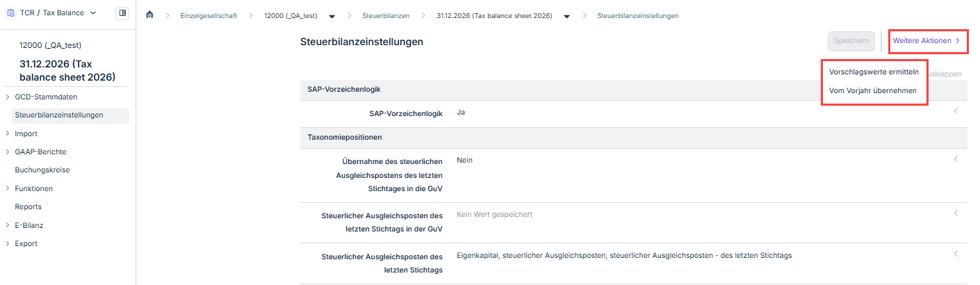980x285 pixels.
Task: Click the E-Bilanz label
Action: point(28,225)
